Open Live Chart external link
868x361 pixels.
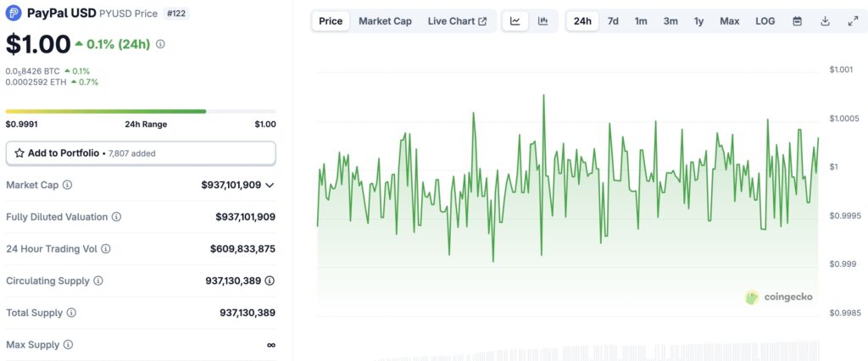coord(457,21)
